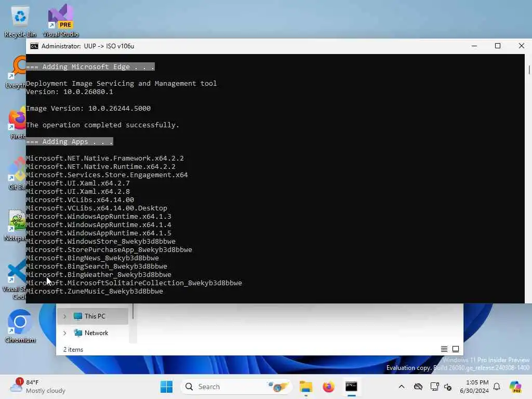Click the Microsoft.ZuneMusic_8wekyb3d8bbwe line
This screenshot has height=399, width=532.
[x=95, y=291]
